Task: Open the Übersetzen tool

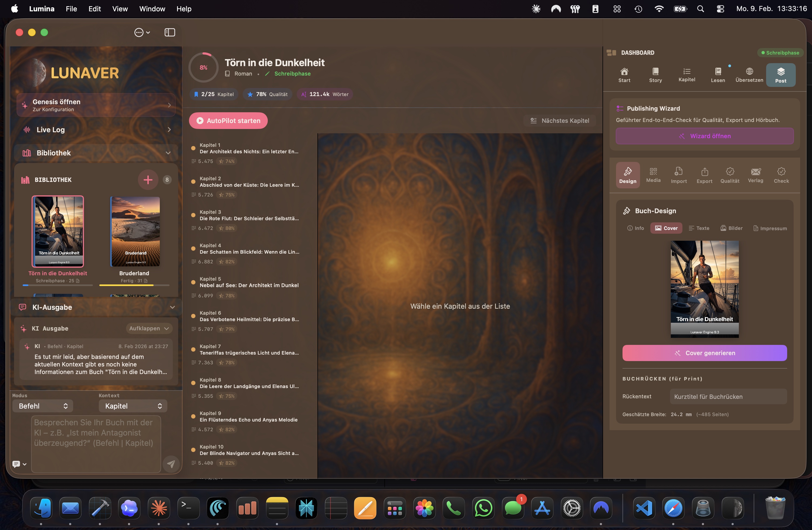Action: pos(749,75)
